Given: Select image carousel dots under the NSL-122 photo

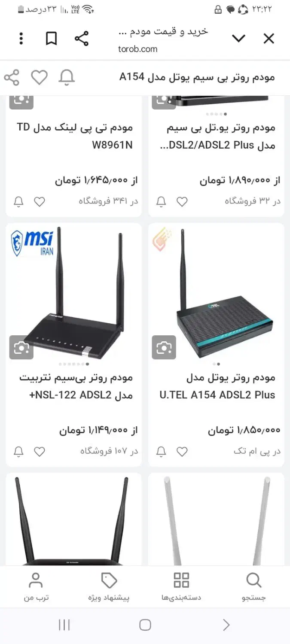Looking at the screenshot, I should [x=73, y=364].
